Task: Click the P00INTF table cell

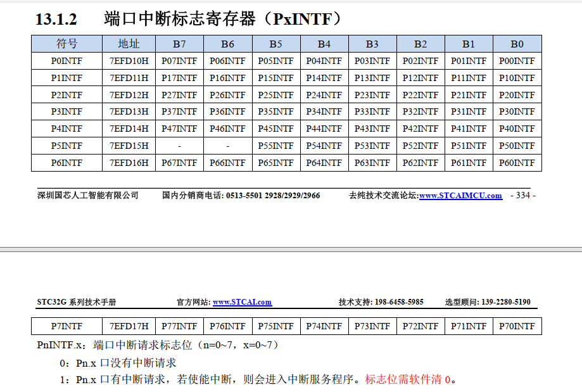Action: pos(517,61)
